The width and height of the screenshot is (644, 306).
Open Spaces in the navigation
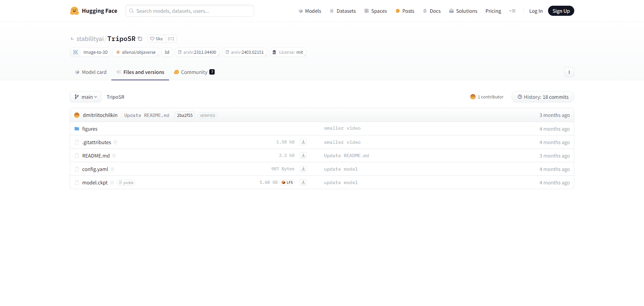(x=376, y=11)
